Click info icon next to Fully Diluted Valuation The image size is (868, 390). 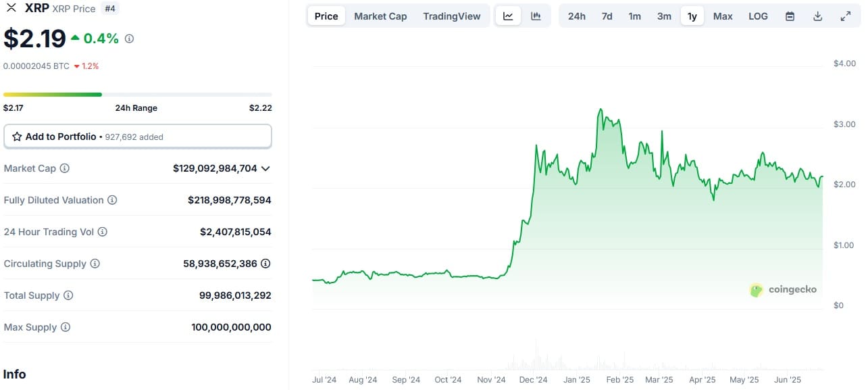pos(112,200)
